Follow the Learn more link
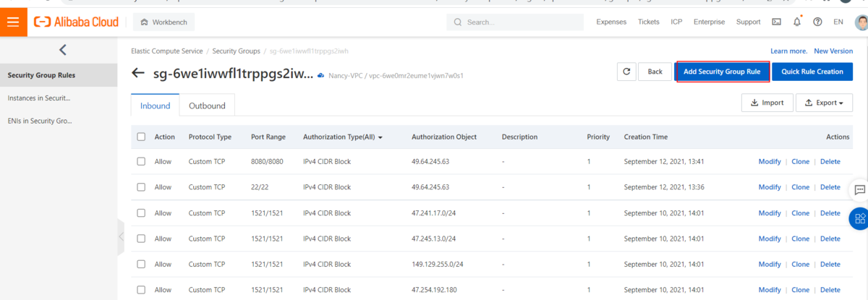Viewport: 868px width, 300px height. (788, 51)
